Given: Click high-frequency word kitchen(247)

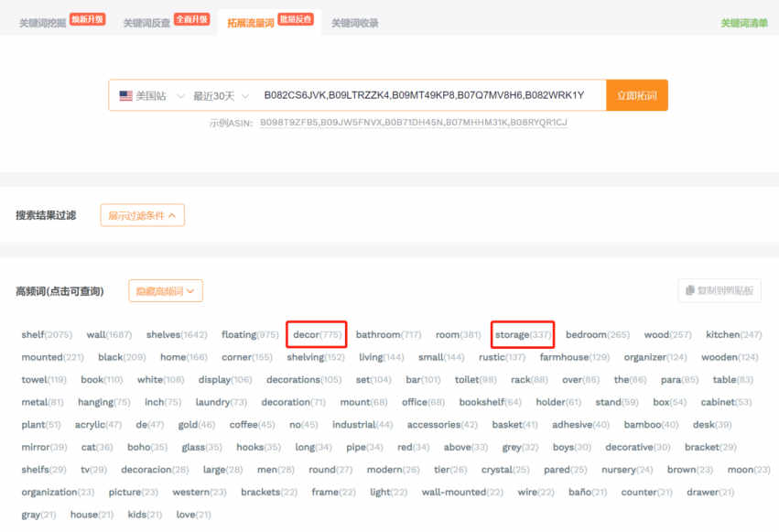Looking at the screenshot, I should [x=733, y=334].
